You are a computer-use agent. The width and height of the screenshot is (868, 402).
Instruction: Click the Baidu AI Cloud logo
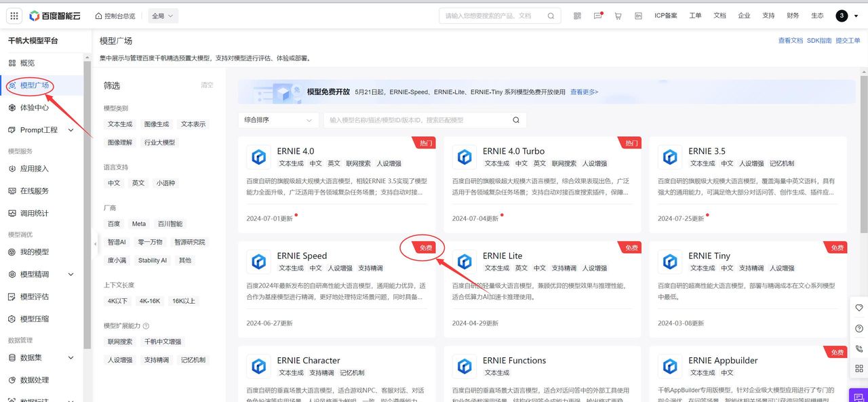(x=55, y=16)
